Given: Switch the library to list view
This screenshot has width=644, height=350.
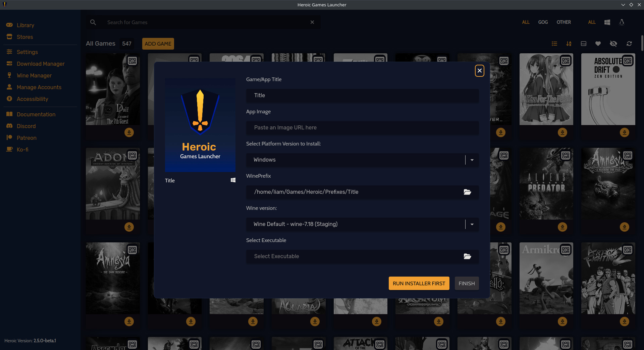Looking at the screenshot, I should coord(554,44).
